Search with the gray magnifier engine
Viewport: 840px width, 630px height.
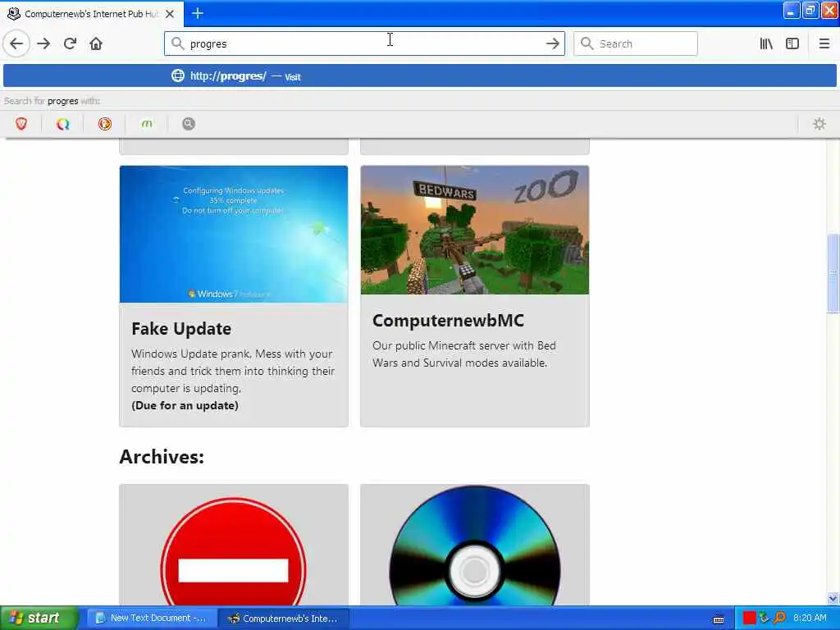coord(189,124)
